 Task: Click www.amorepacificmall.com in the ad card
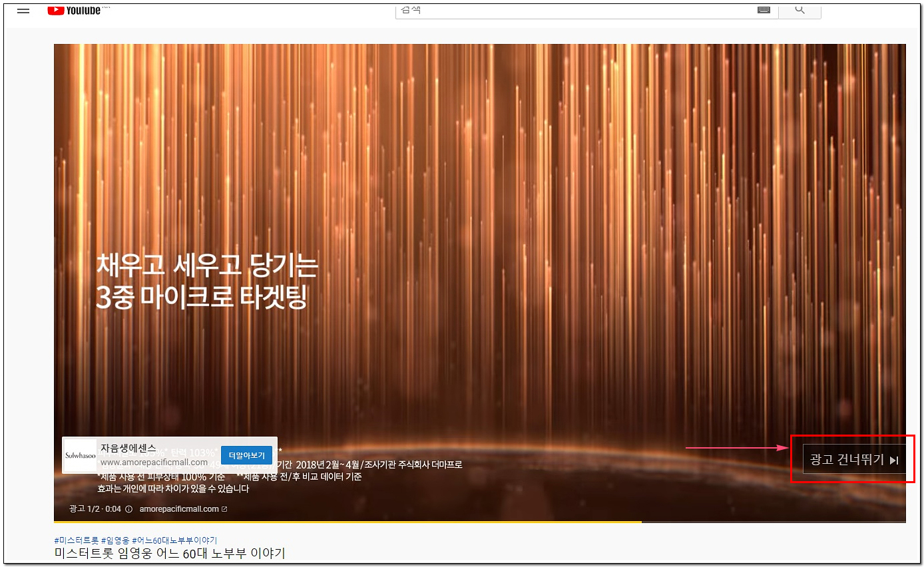[x=154, y=462]
